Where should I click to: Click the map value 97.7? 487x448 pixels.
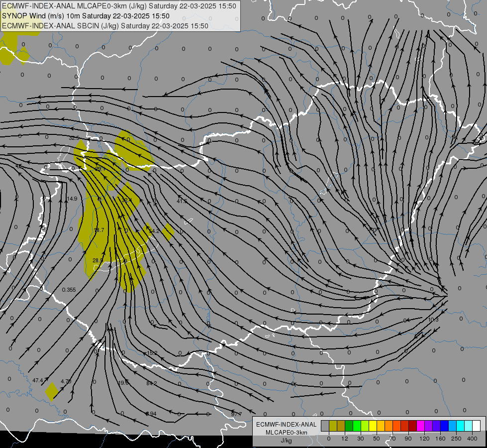tap(236, 414)
